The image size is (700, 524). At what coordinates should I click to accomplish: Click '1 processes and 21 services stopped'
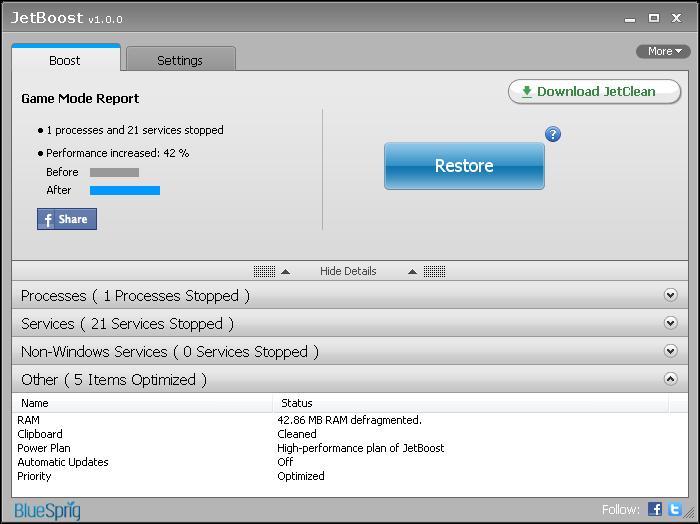click(135, 130)
